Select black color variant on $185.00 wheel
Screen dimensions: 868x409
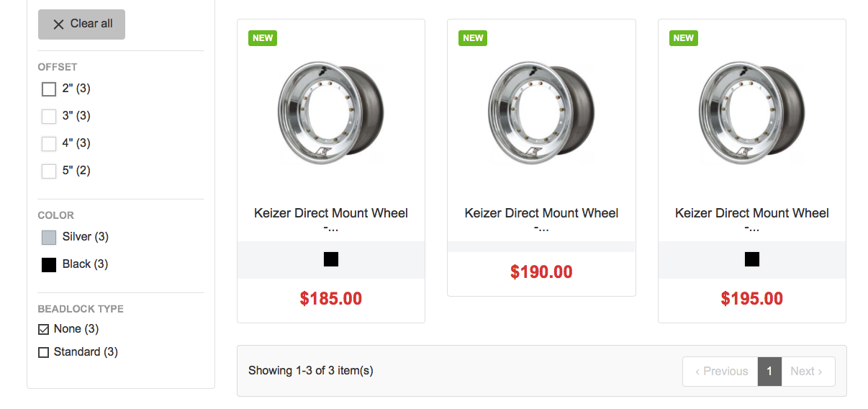pyautogui.click(x=331, y=259)
